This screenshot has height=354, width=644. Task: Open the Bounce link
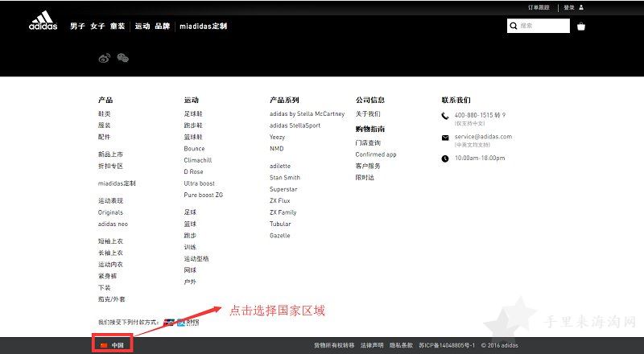tap(194, 149)
